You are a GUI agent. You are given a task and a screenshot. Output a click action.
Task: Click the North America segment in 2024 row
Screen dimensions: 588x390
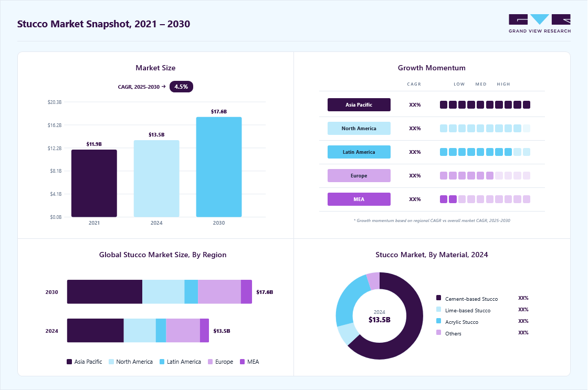140,330
